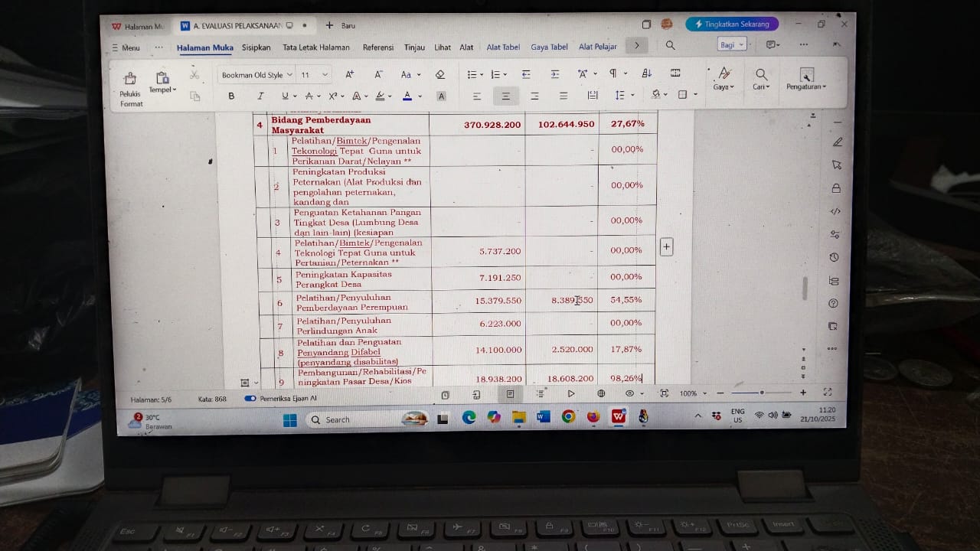The image size is (980, 551).
Task: Open the Tata Letak Halaman tab
Action: 316,47
